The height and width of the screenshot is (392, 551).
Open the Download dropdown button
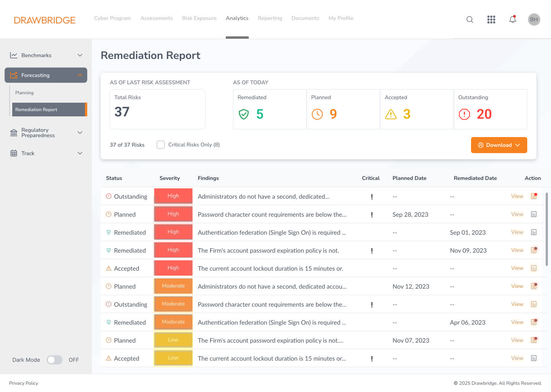pos(499,145)
